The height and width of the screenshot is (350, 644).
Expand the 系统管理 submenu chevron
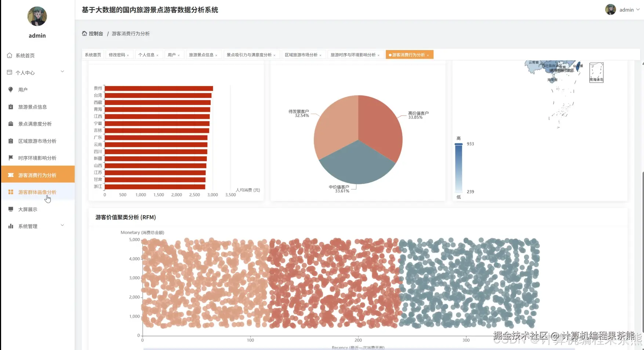[62, 225]
